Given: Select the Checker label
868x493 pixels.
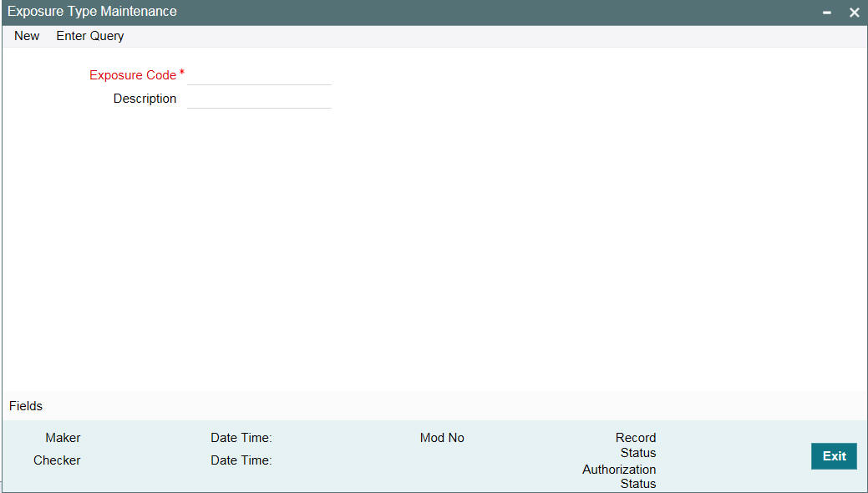Looking at the screenshot, I should (x=57, y=460).
